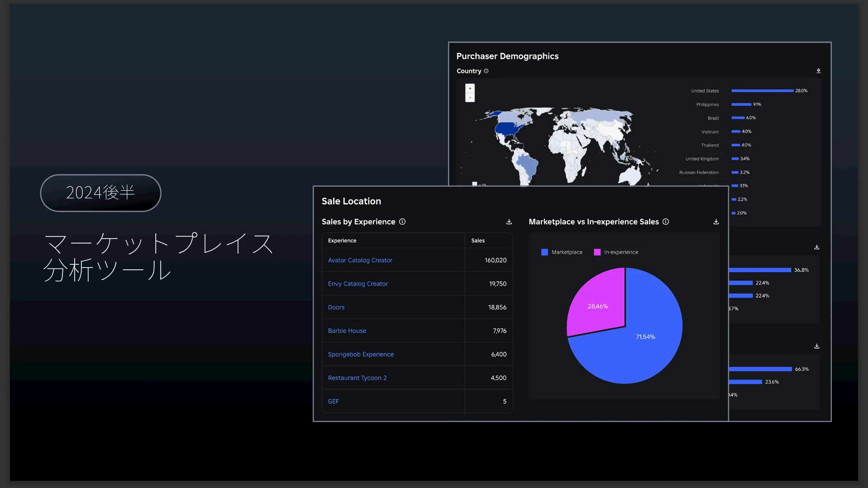Toggle the In-experience legend item

pos(616,252)
